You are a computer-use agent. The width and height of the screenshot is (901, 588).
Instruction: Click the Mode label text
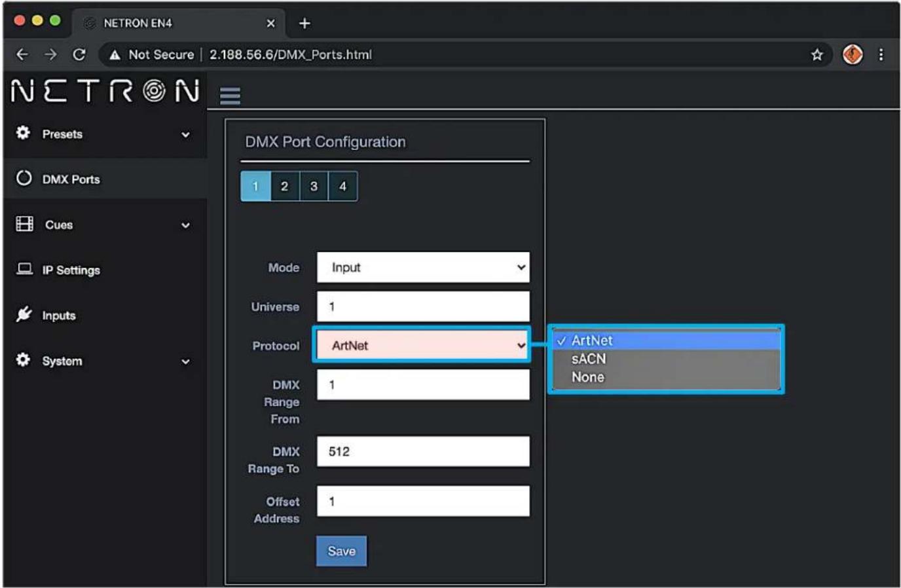pos(284,267)
